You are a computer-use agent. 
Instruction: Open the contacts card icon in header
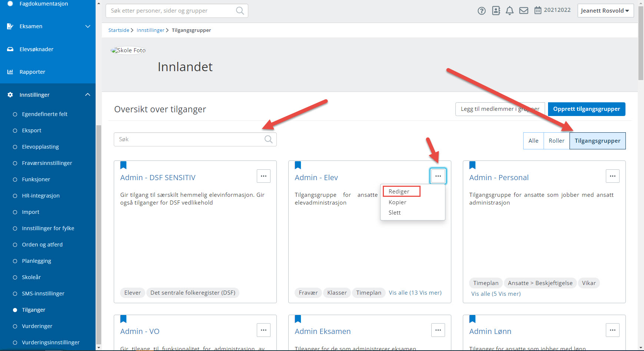[496, 11]
